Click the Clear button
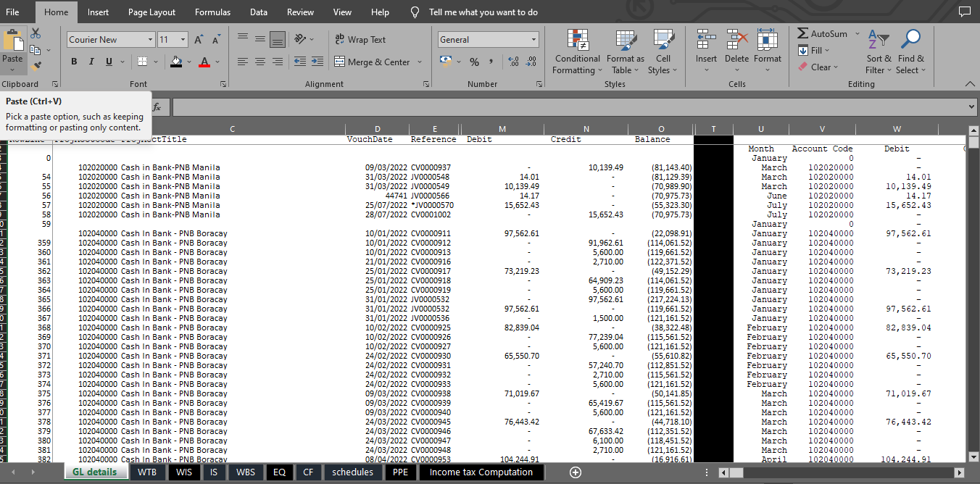The height and width of the screenshot is (484, 980). 818,67
